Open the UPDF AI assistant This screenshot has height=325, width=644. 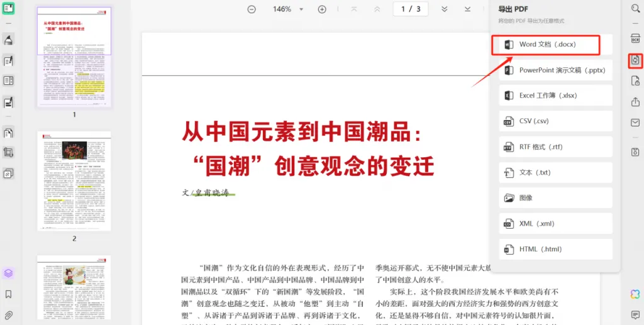635,294
